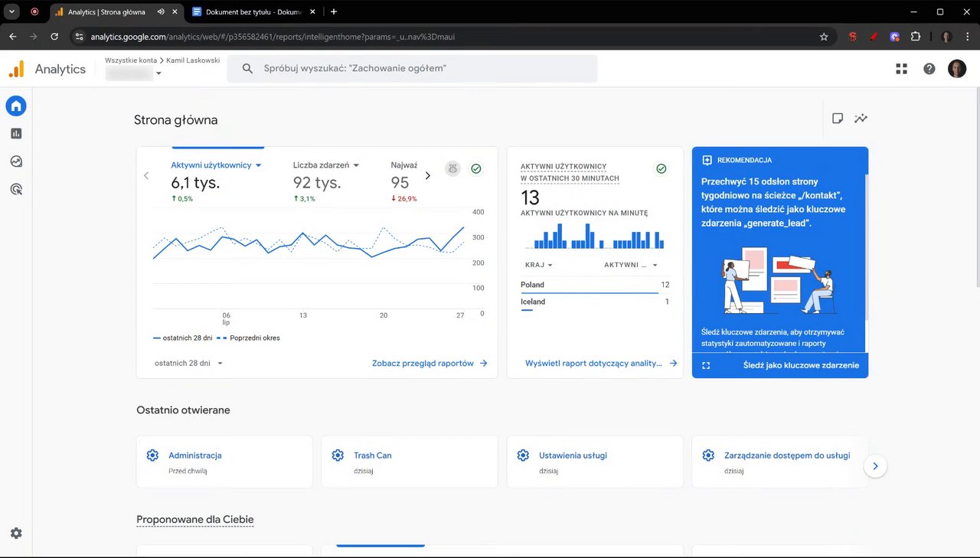
Task: Open the Help question mark icon
Action: [929, 69]
